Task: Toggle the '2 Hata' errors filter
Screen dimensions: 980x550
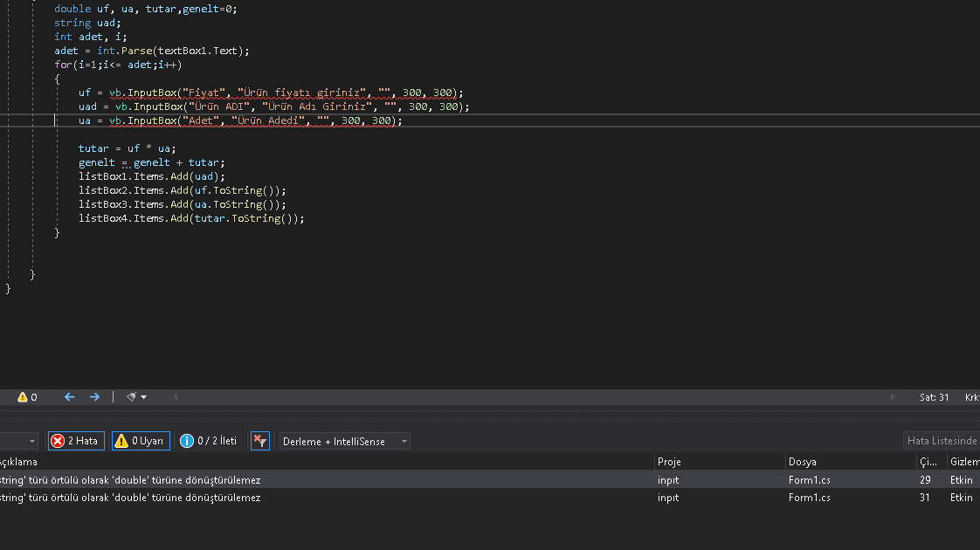Action: 76,441
